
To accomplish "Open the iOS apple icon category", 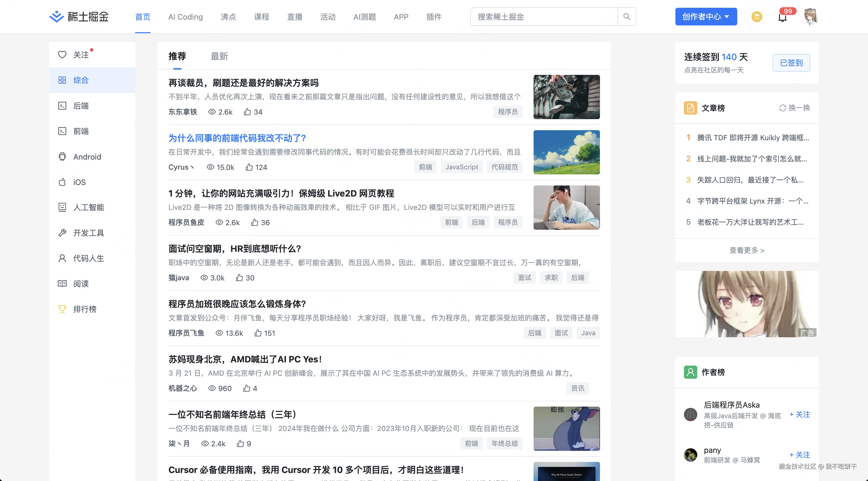I will pyautogui.click(x=62, y=182).
